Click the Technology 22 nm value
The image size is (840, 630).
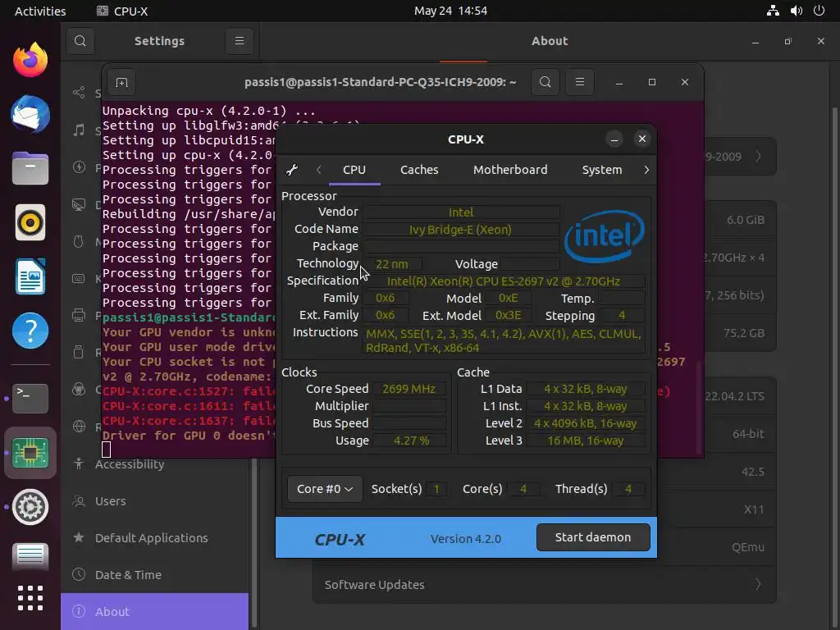(391, 264)
